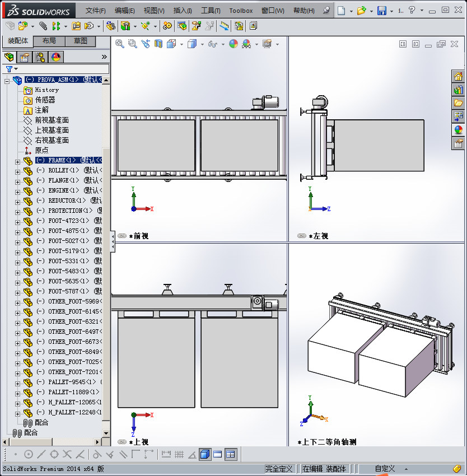The height and width of the screenshot is (476, 467).
Task: Open the 文件(F) menu
Action: [x=95, y=11]
